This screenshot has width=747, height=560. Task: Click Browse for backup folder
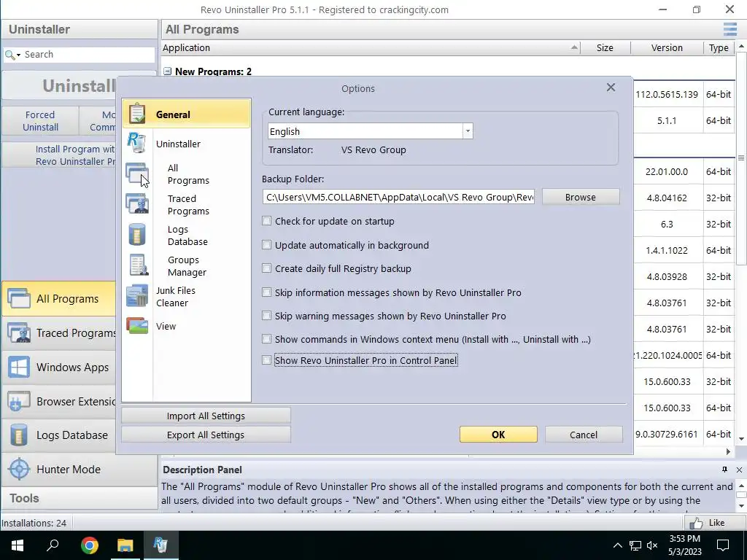[x=581, y=197]
